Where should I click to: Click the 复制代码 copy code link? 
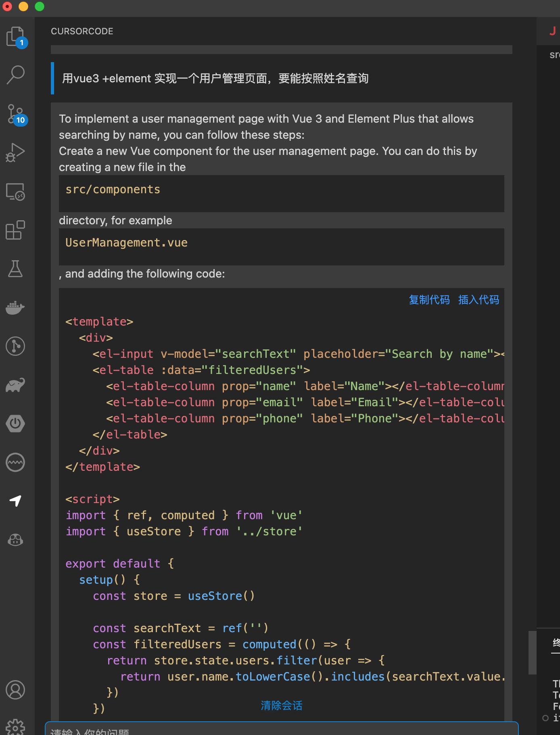[429, 300]
